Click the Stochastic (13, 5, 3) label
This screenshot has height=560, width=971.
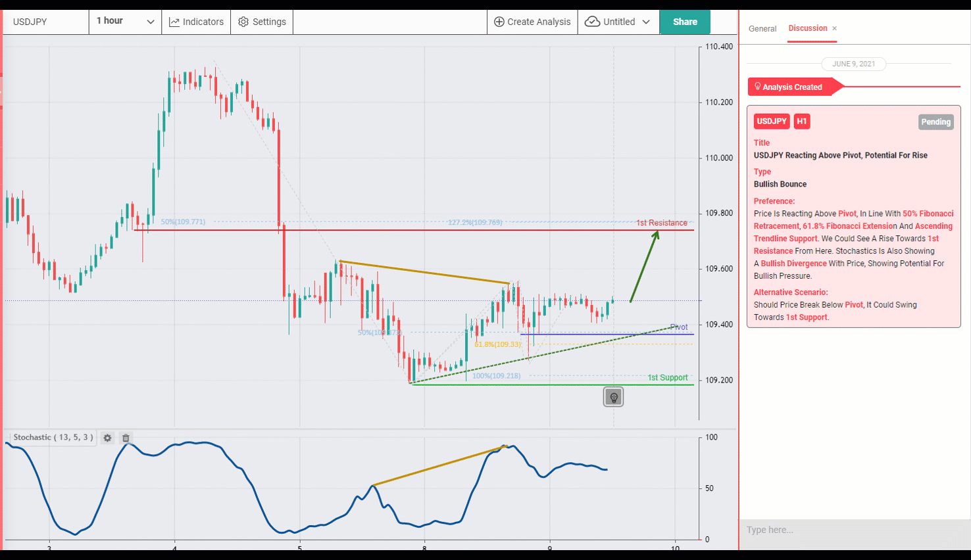tap(53, 437)
